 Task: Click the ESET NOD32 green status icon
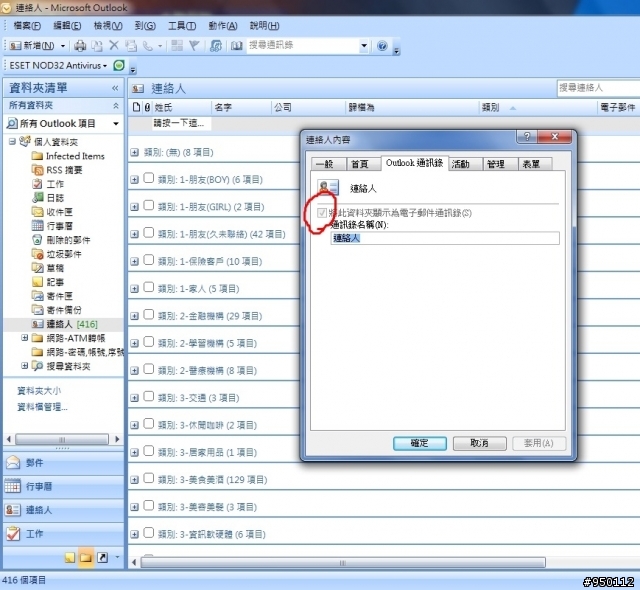point(119,65)
